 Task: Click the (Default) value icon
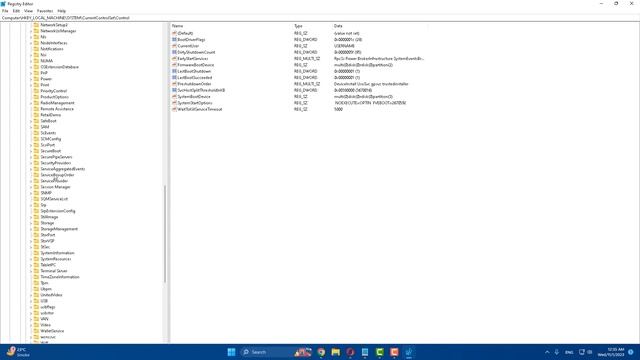[x=174, y=33]
